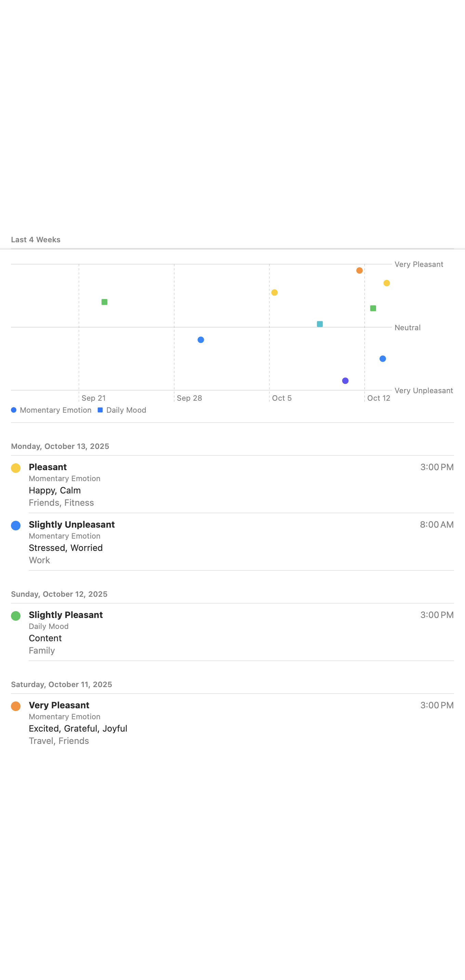Open the Pleasant entry title

coord(48,467)
